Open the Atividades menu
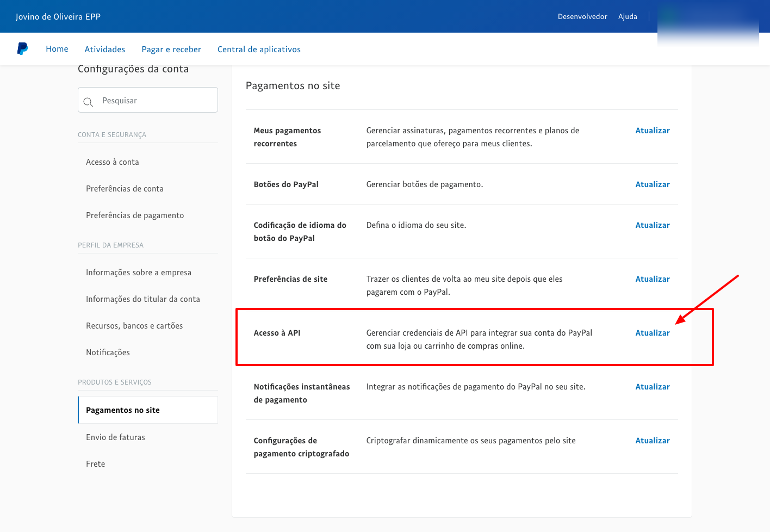 pos(105,50)
